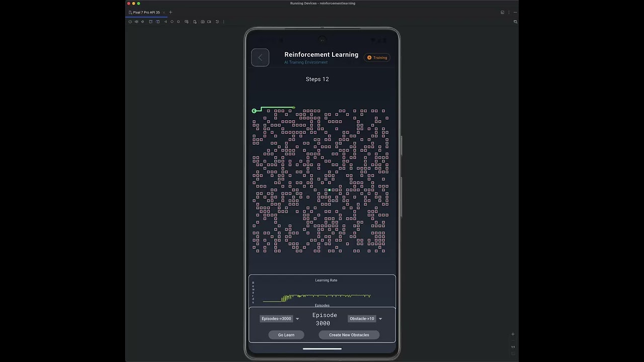
Task: Open the Obstacle->10 dropdown
Action: [362, 318]
